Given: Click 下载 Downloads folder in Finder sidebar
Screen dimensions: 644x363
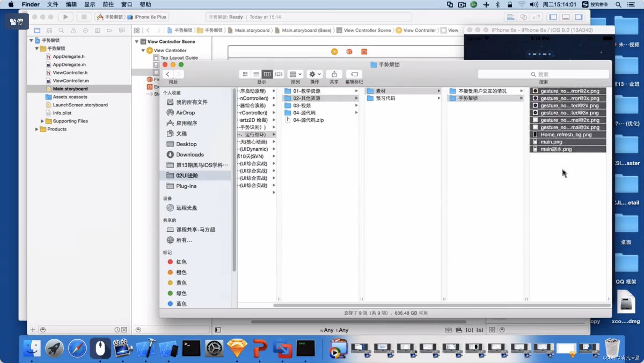Looking at the screenshot, I should pos(190,154).
